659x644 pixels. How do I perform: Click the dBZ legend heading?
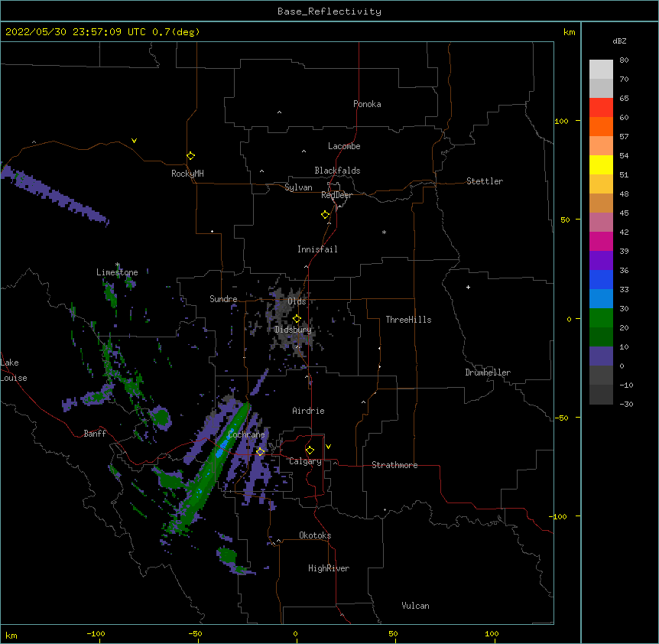[619, 41]
